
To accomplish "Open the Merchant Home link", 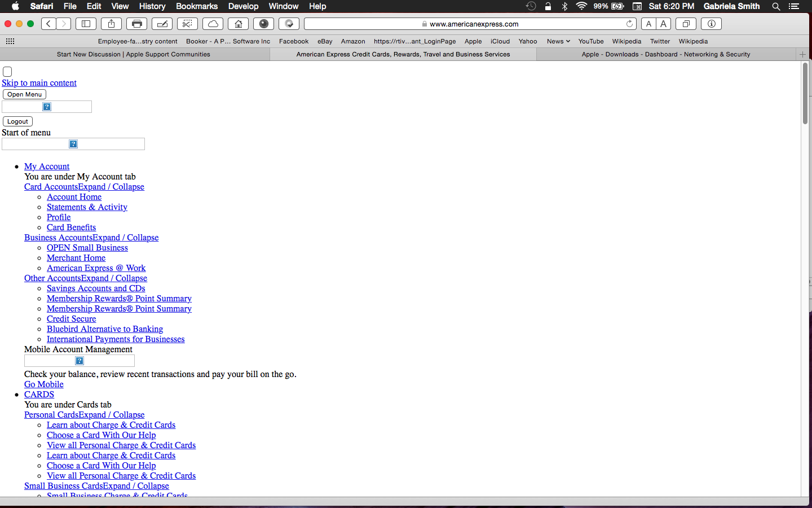I will pos(76,258).
